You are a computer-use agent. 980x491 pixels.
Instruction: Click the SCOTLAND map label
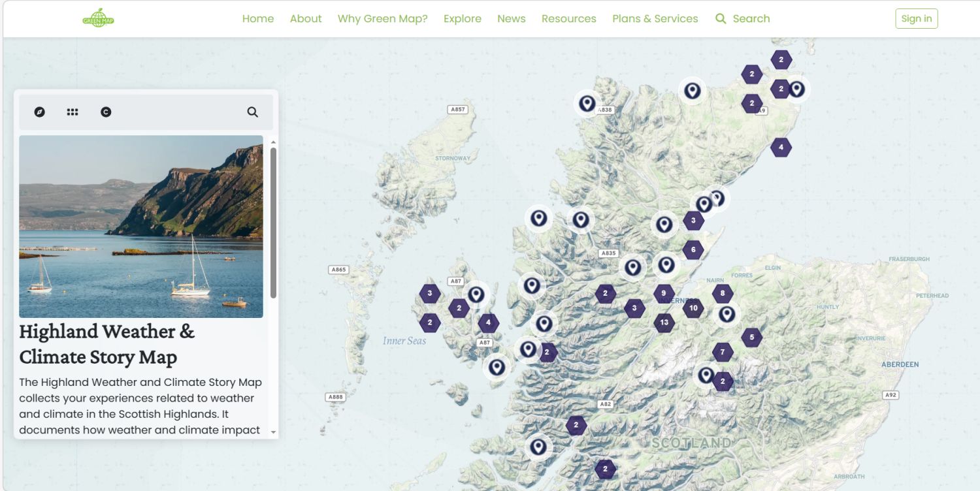691,443
